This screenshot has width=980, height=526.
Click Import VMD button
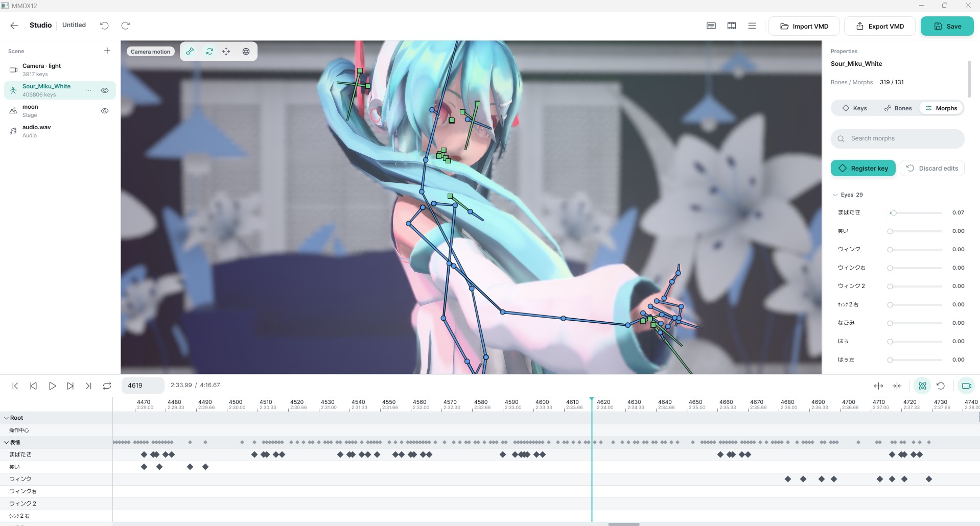(804, 27)
